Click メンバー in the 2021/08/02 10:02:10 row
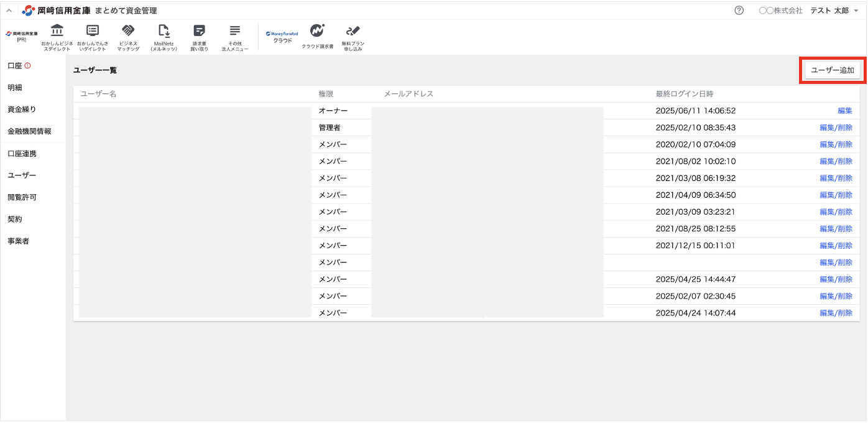This screenshot has width=868, height=423. pos(333,161)
